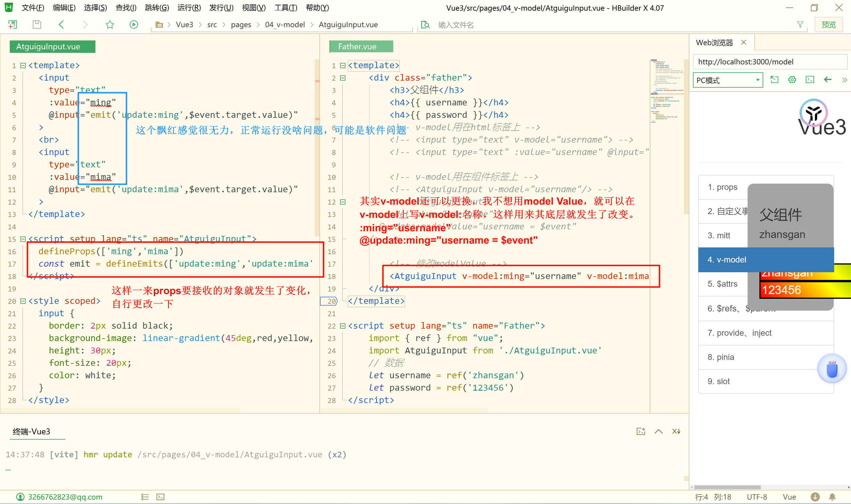Click the pages breadcrumb segment
The height and width of the screenshot is (504, 851).
pos(241,25)
